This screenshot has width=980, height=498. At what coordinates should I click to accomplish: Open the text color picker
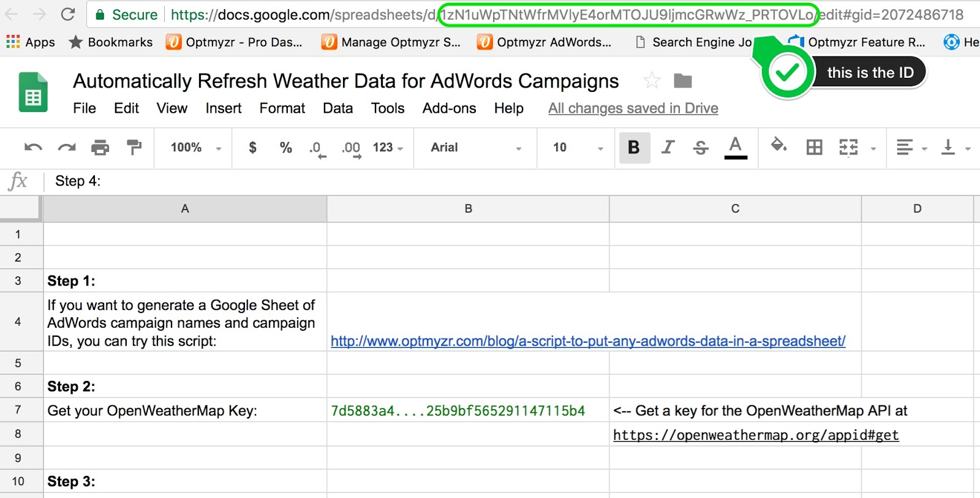point(736,148)
